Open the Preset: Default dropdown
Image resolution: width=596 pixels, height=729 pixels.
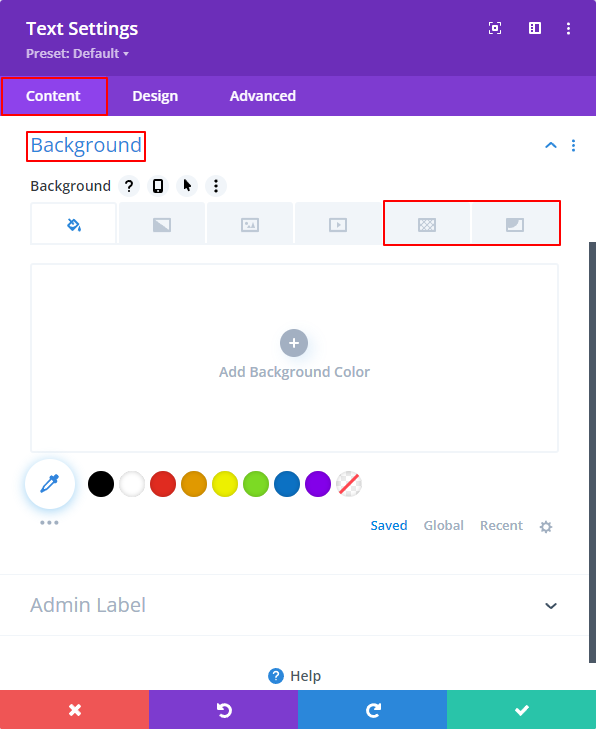77,53
